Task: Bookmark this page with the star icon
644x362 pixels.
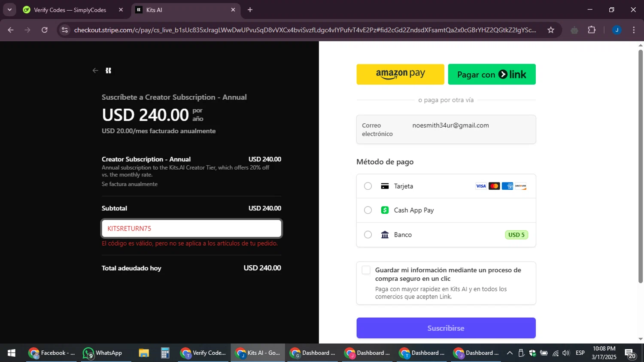Action: pos(551,30)
